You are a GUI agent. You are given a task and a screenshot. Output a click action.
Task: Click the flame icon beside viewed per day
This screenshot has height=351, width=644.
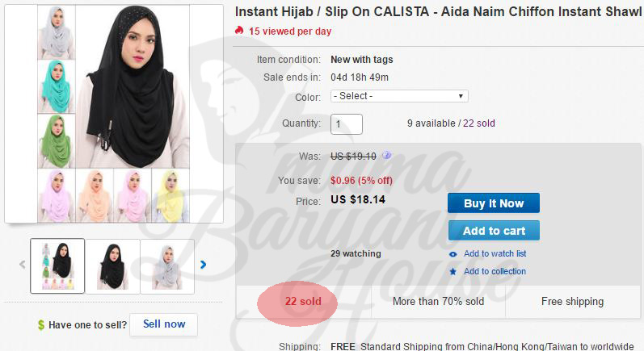[238, 31]
